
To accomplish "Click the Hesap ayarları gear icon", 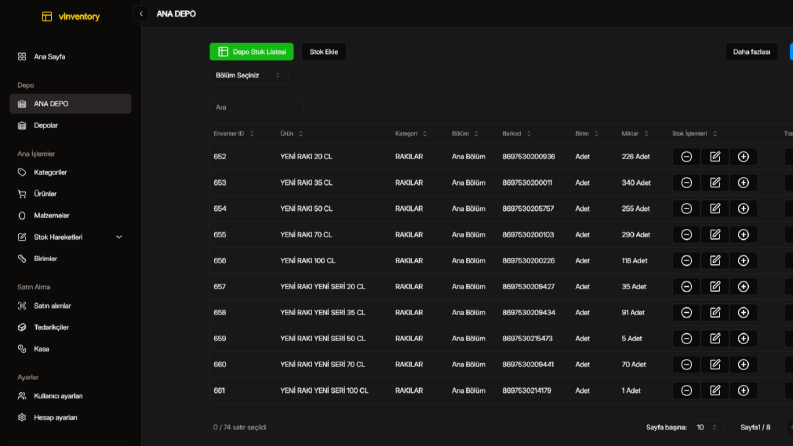I will click(22, 418).
